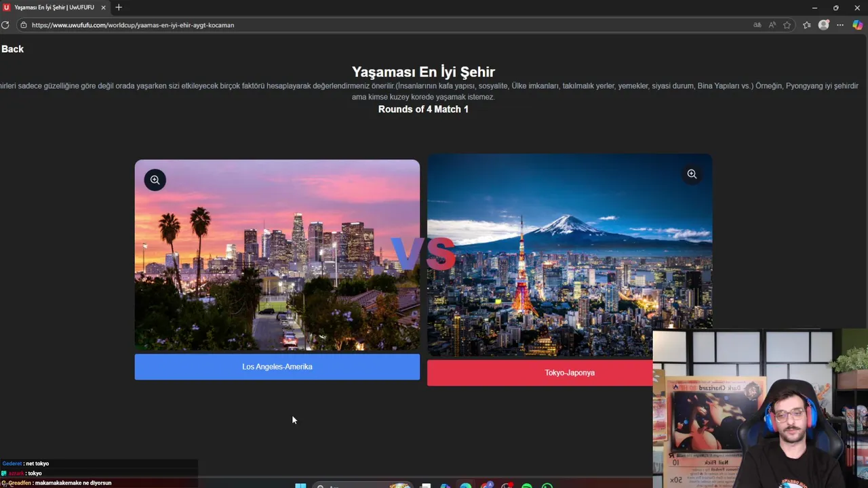Click the Rounds of 4 Match 1 text
This screenshot has width=868, height=488.
tap(423, 109)
